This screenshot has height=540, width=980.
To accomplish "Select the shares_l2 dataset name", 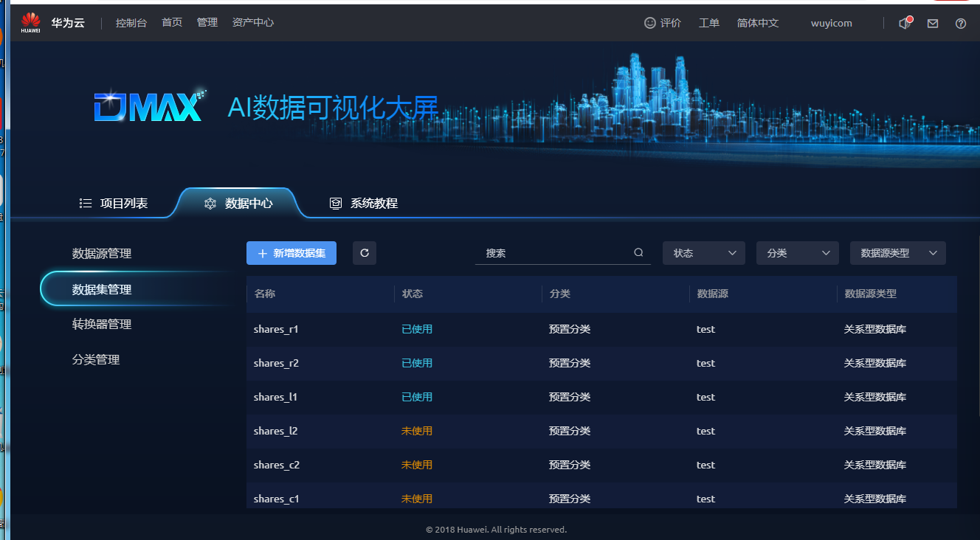I will [275, 431].
